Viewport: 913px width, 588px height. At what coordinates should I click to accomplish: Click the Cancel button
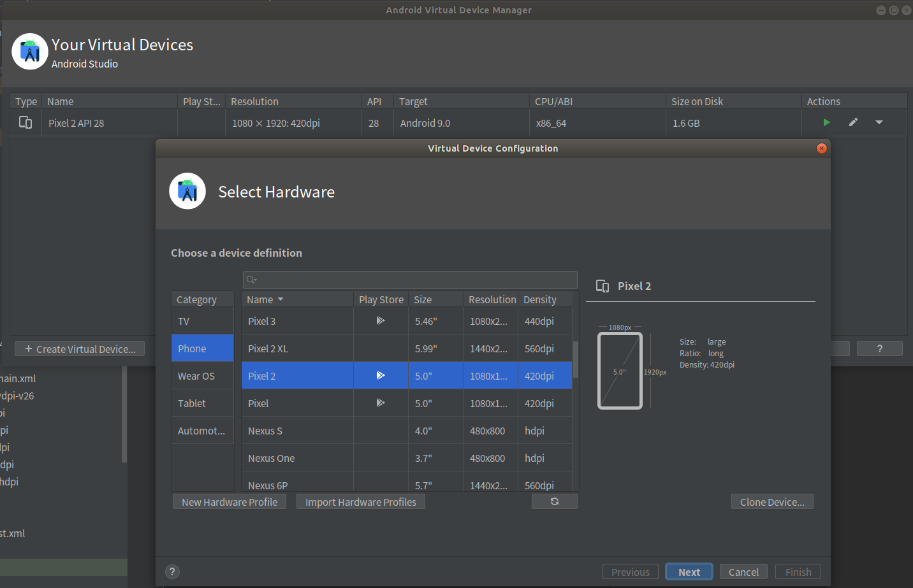pos(743,572)
